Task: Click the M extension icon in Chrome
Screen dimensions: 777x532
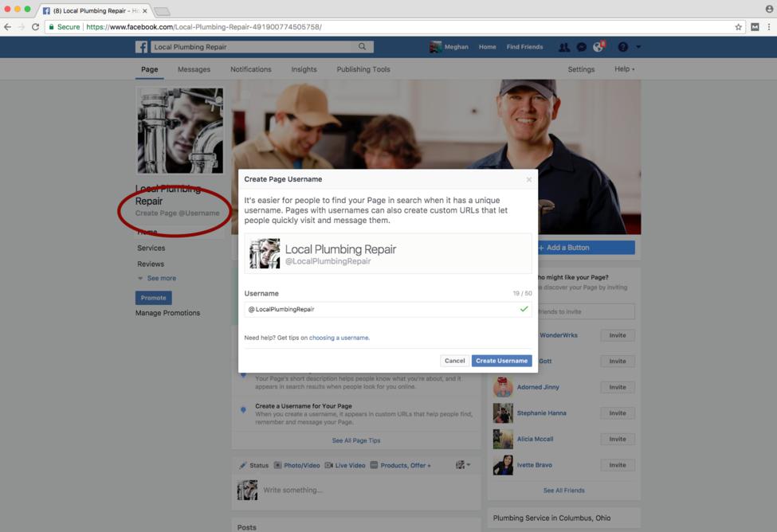Action: coord(755,27)
